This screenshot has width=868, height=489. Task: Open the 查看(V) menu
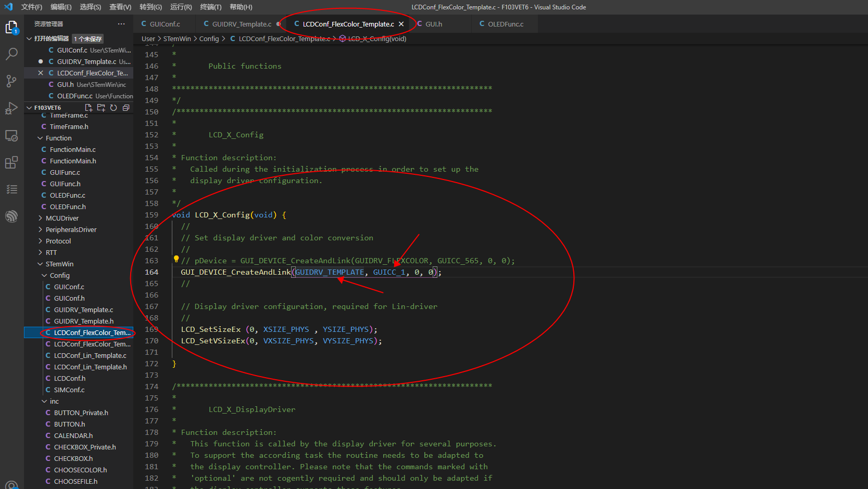point(120,7)
